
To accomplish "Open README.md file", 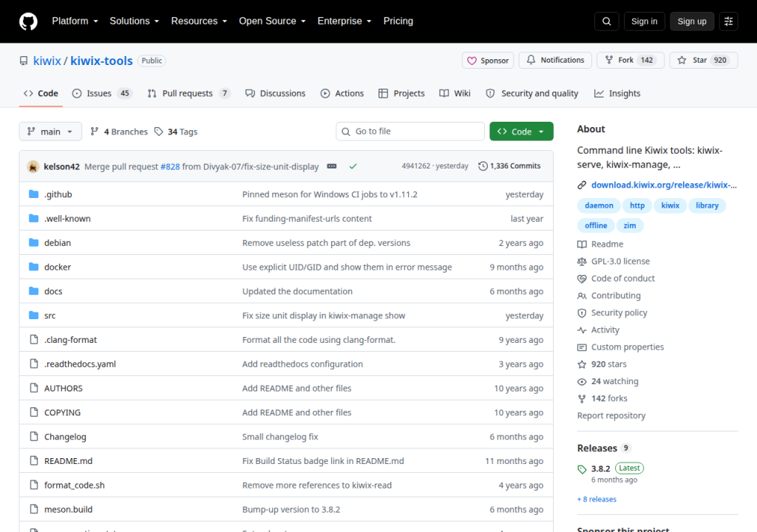I will click(x=68, y=461).
